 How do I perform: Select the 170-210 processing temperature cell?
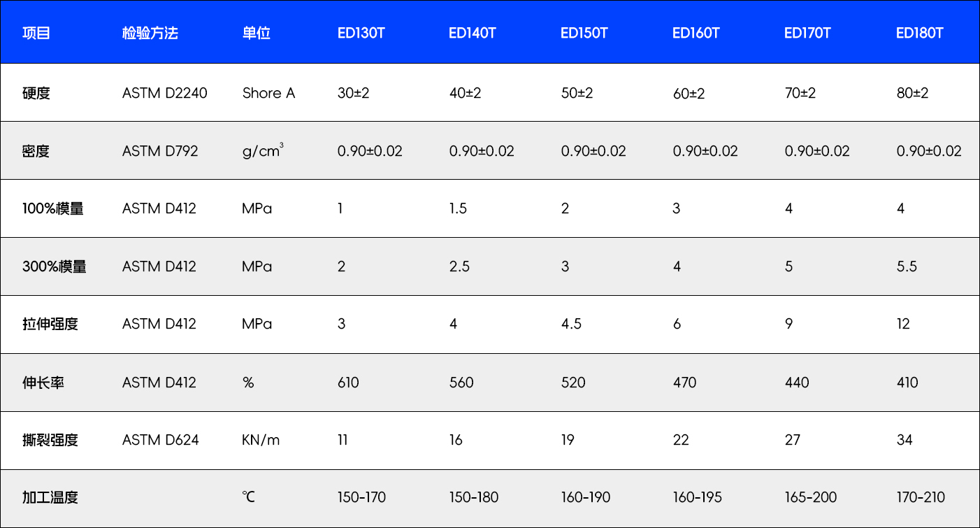click(x=921, y=498)
